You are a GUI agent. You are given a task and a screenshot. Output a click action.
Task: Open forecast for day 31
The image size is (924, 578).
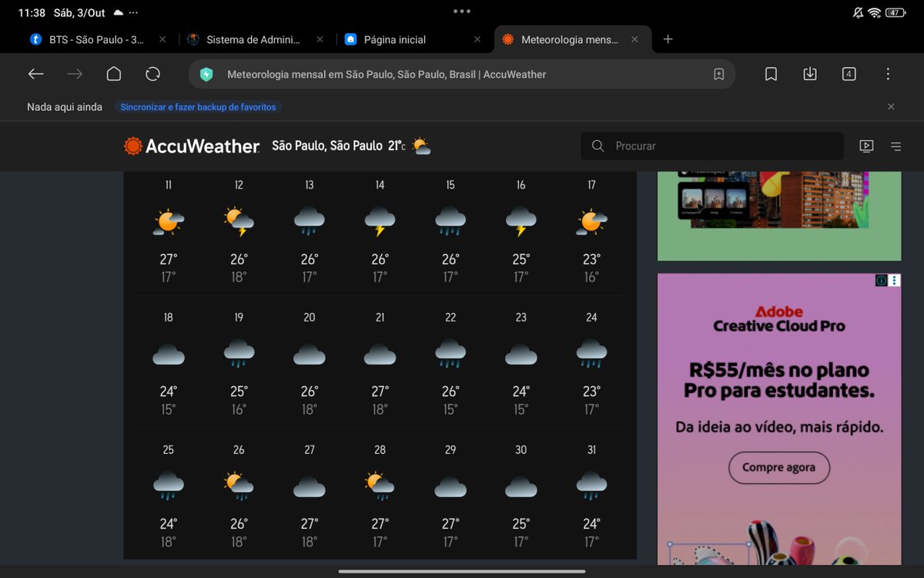591,495
